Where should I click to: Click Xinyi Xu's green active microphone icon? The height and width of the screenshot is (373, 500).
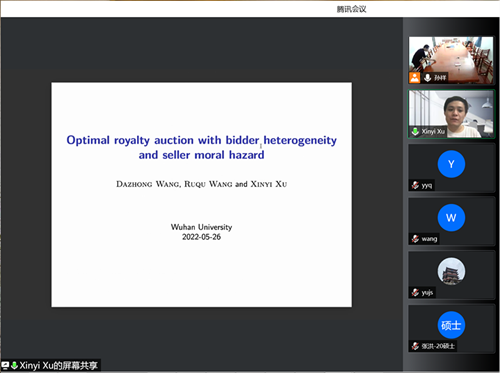pyautogui.click(x=415, y=131)
